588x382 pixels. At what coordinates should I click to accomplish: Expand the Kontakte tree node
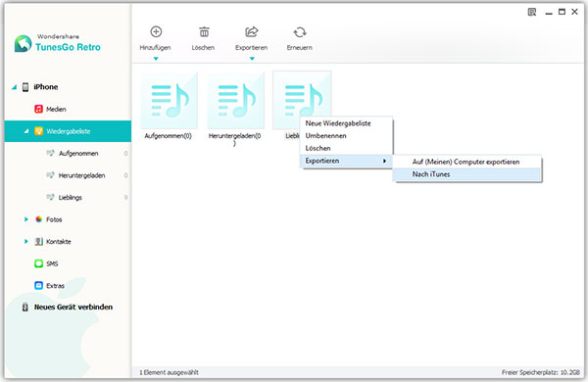pyautogui.click(x=25, y=241)
